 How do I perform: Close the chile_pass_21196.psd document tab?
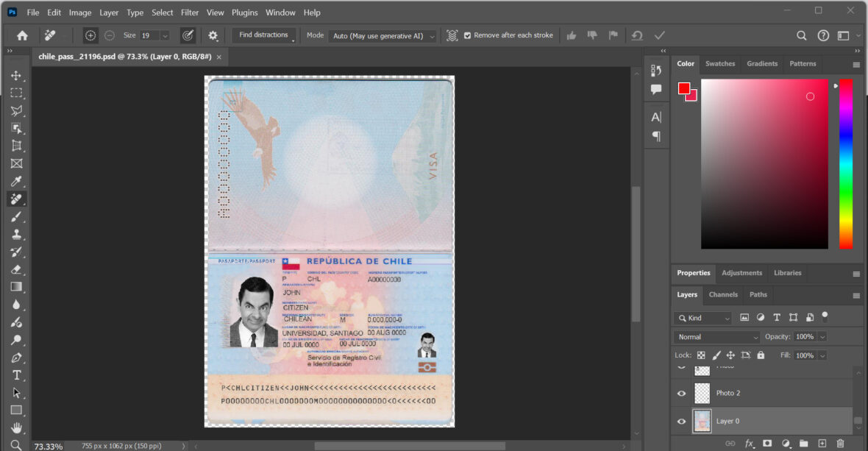(218, 57)
